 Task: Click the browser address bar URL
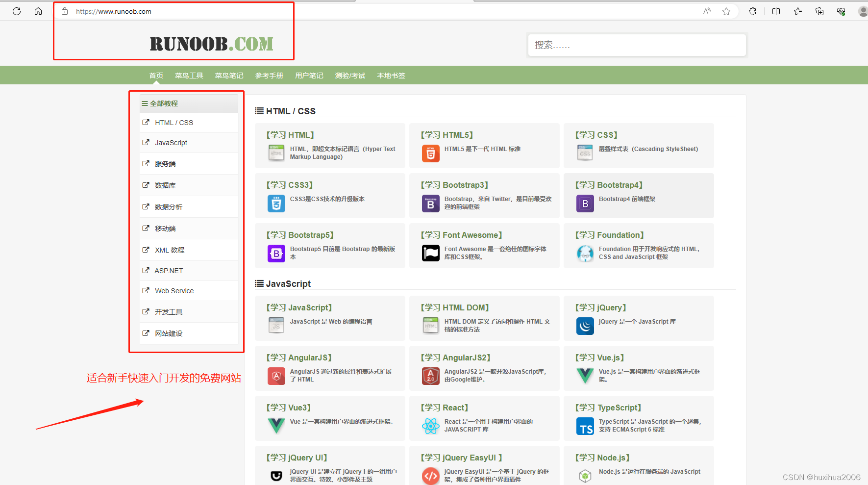pos(114,11)
